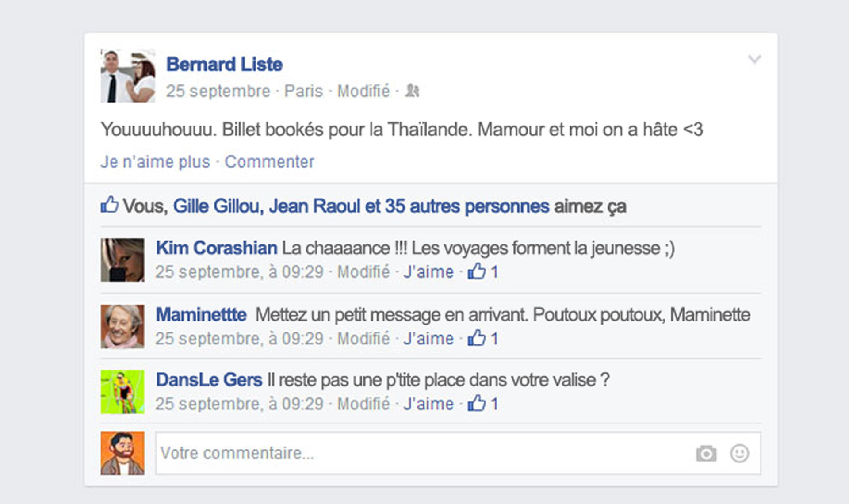Open Bernard Liste's profile name link

click(224, 64)
